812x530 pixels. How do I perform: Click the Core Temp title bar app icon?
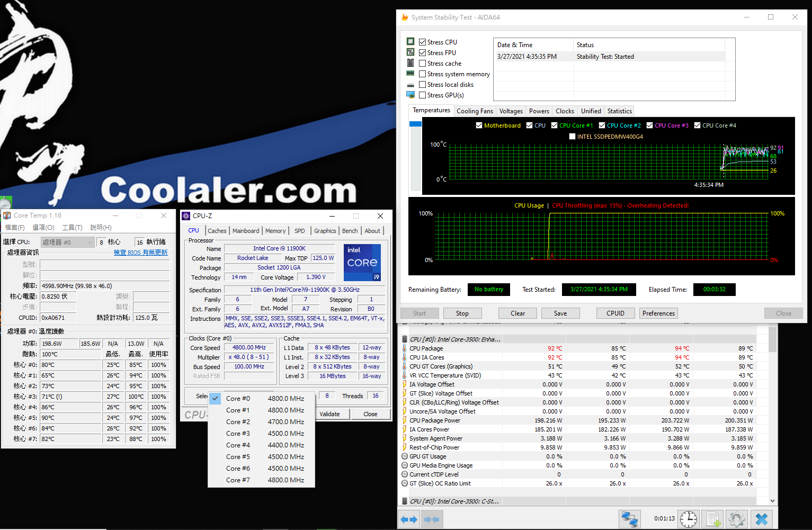pos(7,215)
